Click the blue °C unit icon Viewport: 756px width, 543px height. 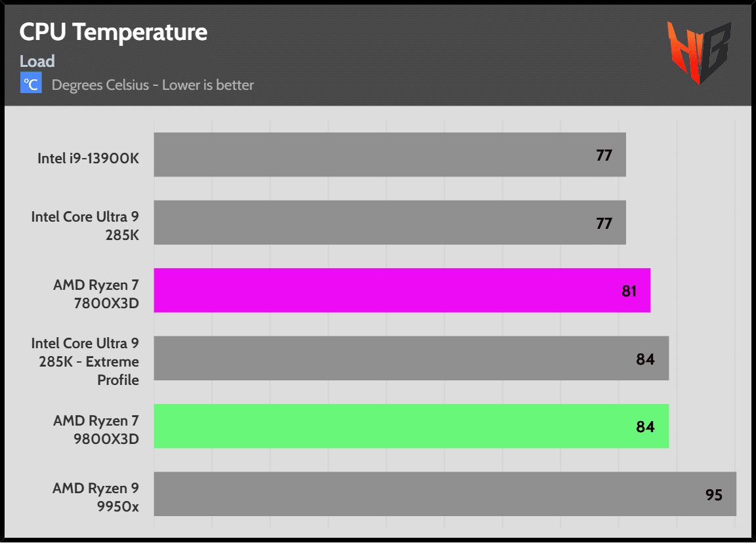[31, 84]
